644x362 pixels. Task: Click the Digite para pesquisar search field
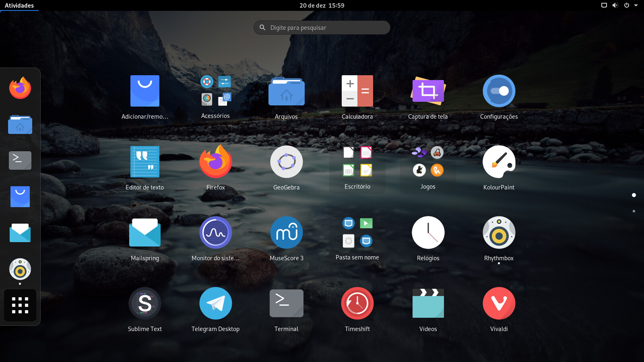point(322,28)
